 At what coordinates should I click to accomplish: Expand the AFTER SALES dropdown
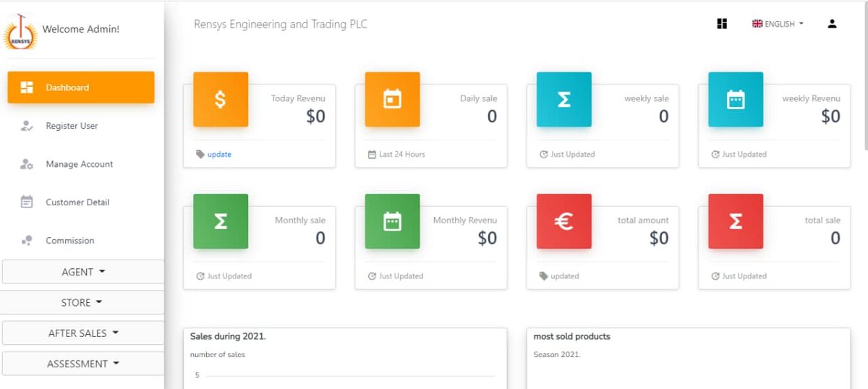point(83,333)
